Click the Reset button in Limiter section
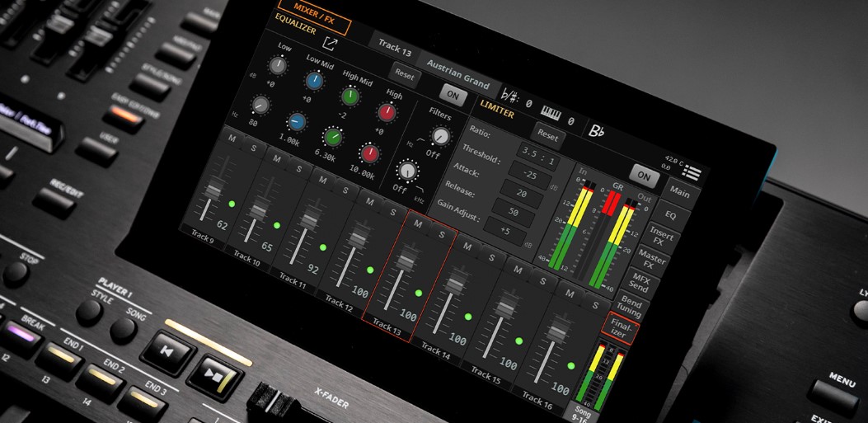 point(548,134)
